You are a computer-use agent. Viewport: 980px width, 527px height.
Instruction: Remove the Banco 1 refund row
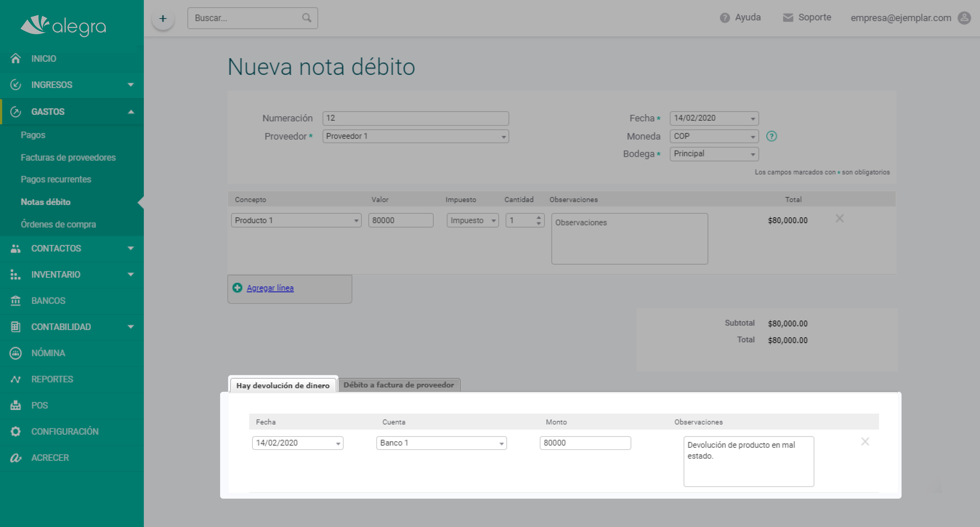pos(865,441)
